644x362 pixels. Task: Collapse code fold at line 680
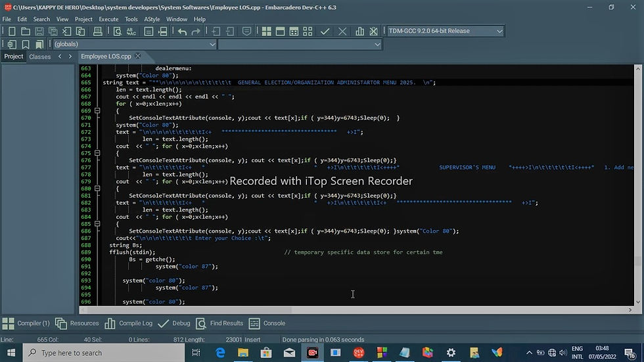click(x=97, y=189)
